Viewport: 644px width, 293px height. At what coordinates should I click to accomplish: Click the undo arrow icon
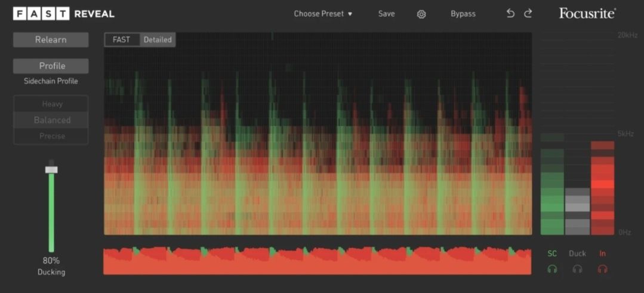[x=510, y=14]
